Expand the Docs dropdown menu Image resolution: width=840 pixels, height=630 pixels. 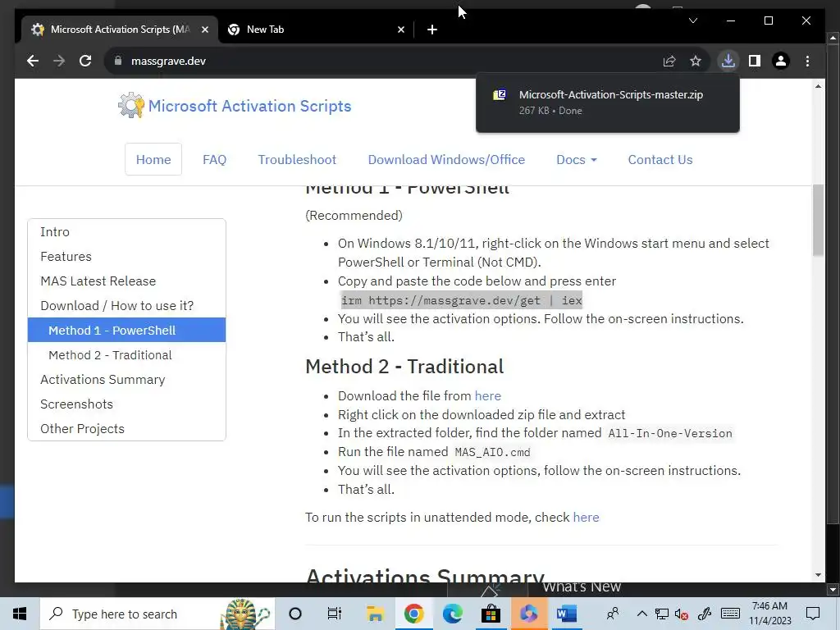pyautogui.click(x=577, y=160)
